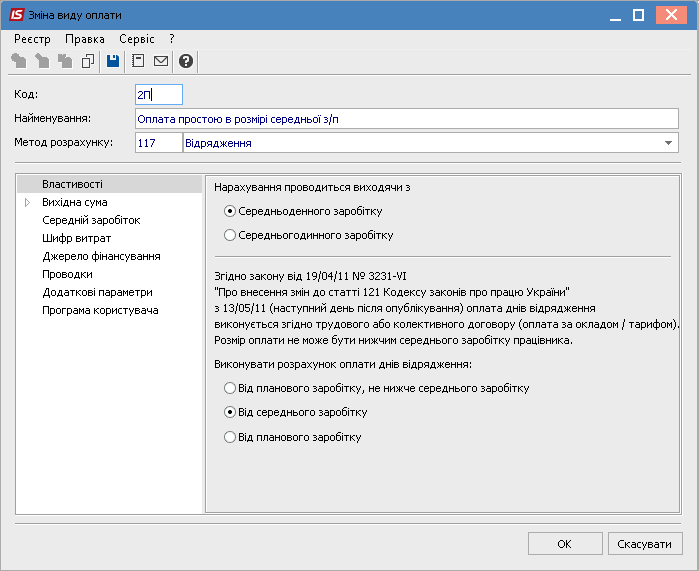Click into the Найменування text field
Screen dimensions: 699x571
[407, 119]
